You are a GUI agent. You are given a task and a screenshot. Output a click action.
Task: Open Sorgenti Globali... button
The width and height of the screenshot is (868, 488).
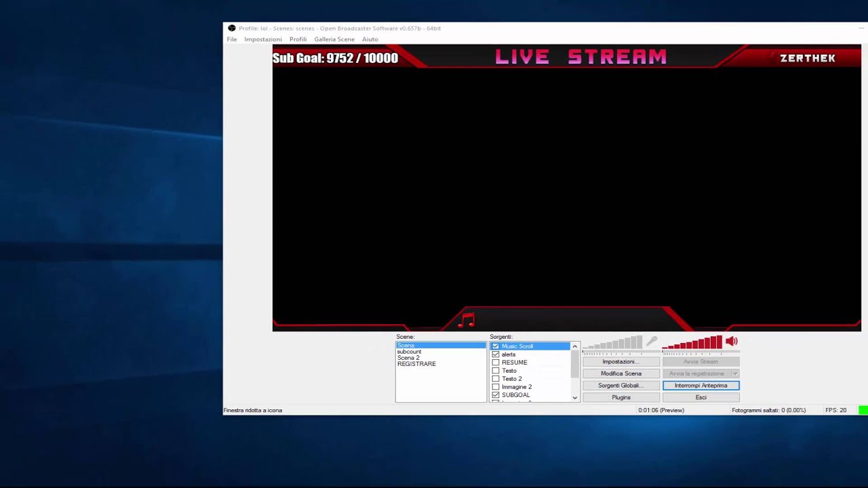point(621,386)
